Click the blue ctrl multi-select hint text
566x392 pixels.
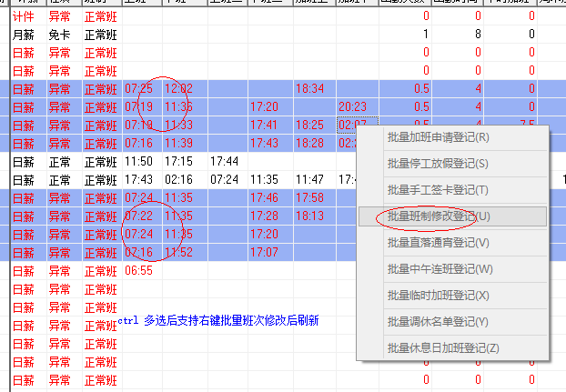pos(218,322)
